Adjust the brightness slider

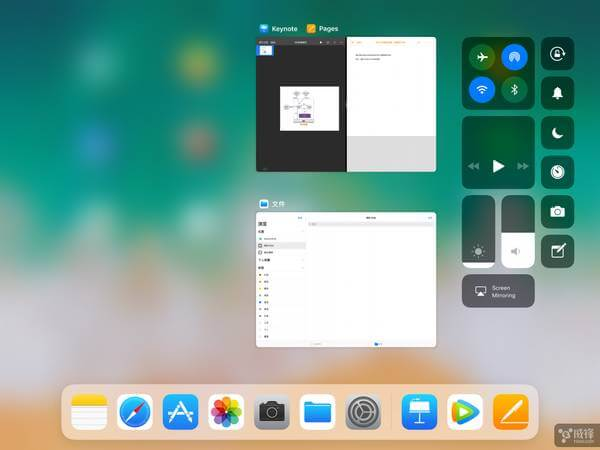(x=478, y=232)
